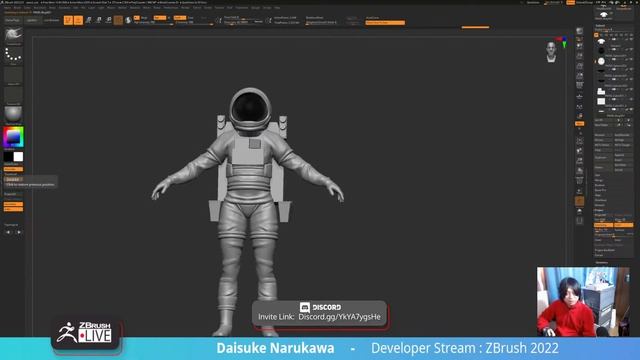
Task: Toggle the orange Outer projection option
Action: click(x=623, y=225)
